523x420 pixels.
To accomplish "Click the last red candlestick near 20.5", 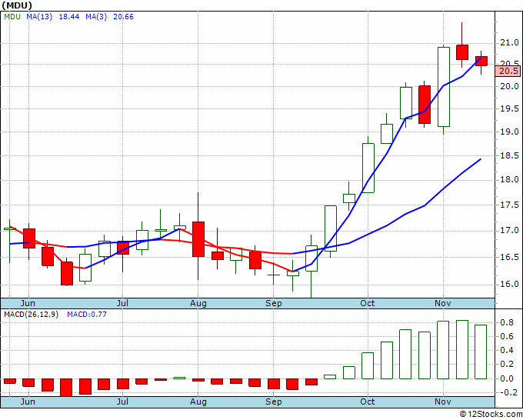I will click(481, 61).
